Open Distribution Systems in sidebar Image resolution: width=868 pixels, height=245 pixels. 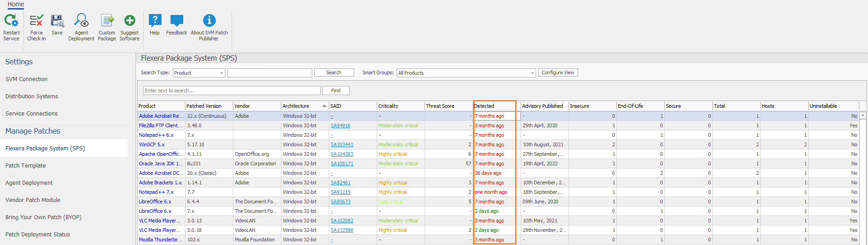(x=32, y=96)
